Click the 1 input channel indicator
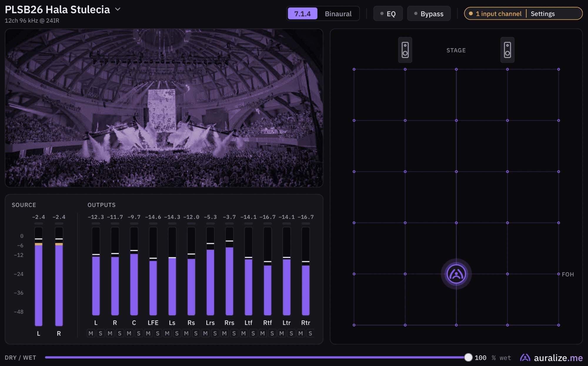588x366 pixels. click(x=495, y=14)
